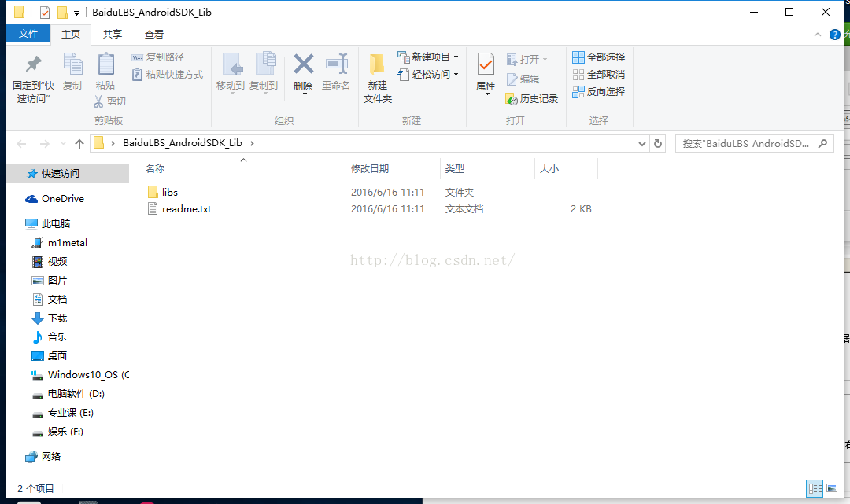This screenshot has width=850, height=504.
Task: Switch to Large icons view
Action: pos(832,488)
